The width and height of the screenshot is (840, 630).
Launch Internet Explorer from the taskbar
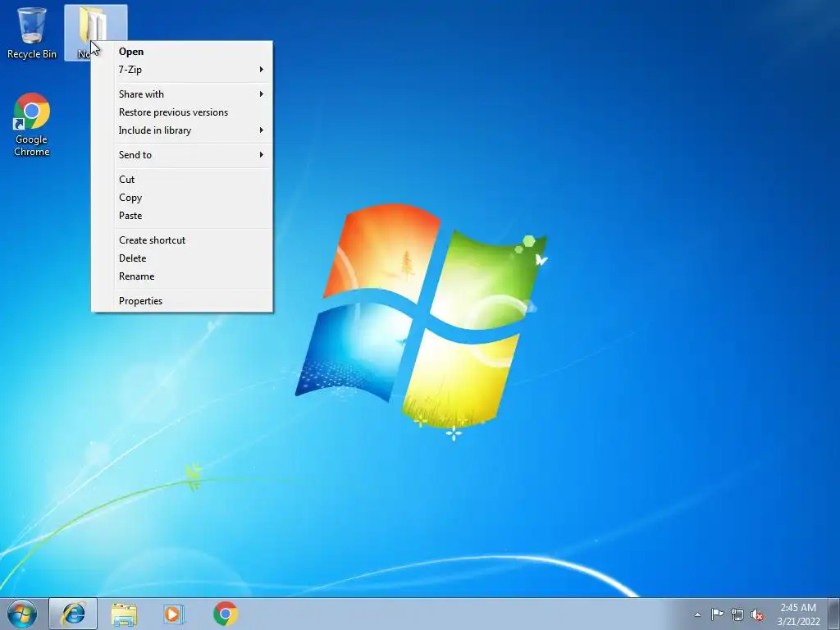[73, 614]
